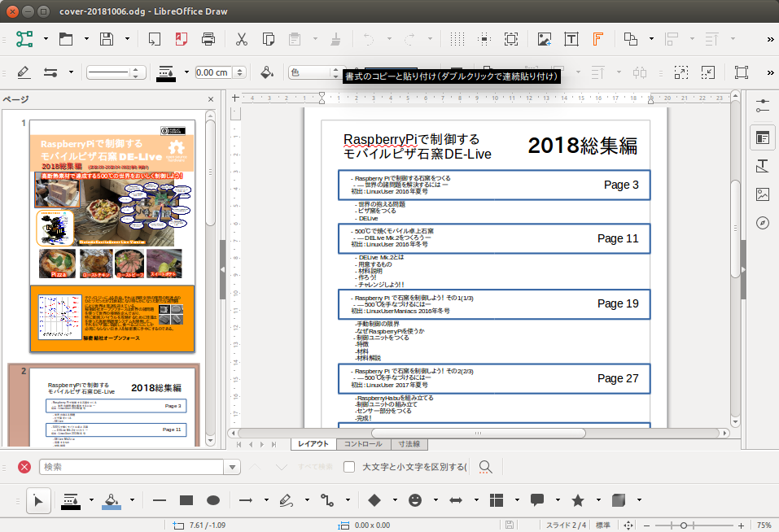The image size is (779, 532).
Task: Open the Gallery sidebar deck
Action: point(763,194)
